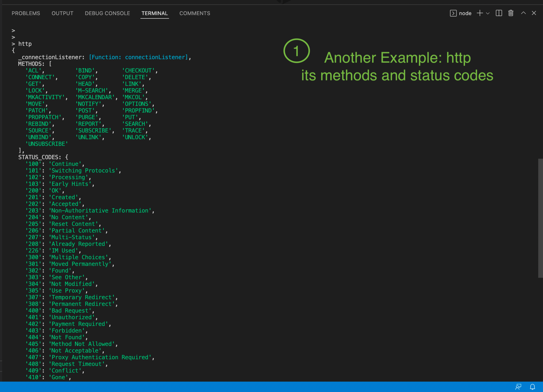Click the 'Created' status line
543x392 pixels.
(x=53, y=197)
